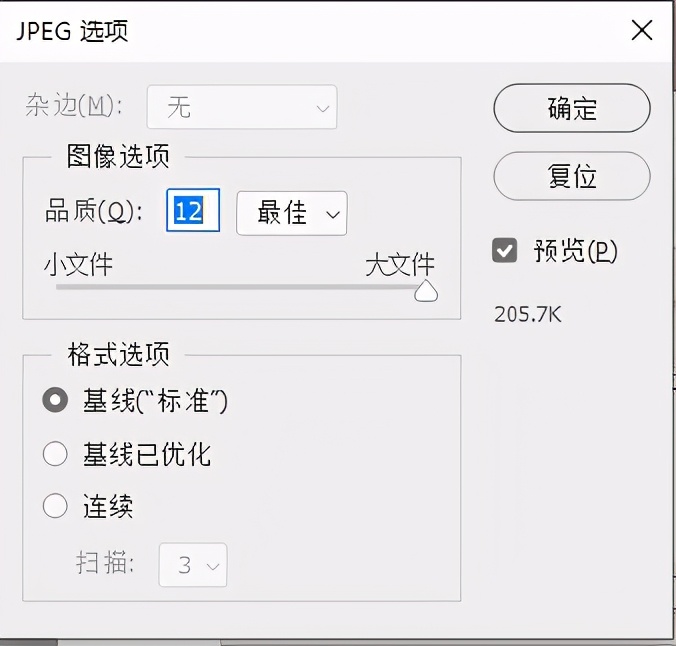
Task: Choose the 基线已优化 format option
Action: (x=55, y=455)
